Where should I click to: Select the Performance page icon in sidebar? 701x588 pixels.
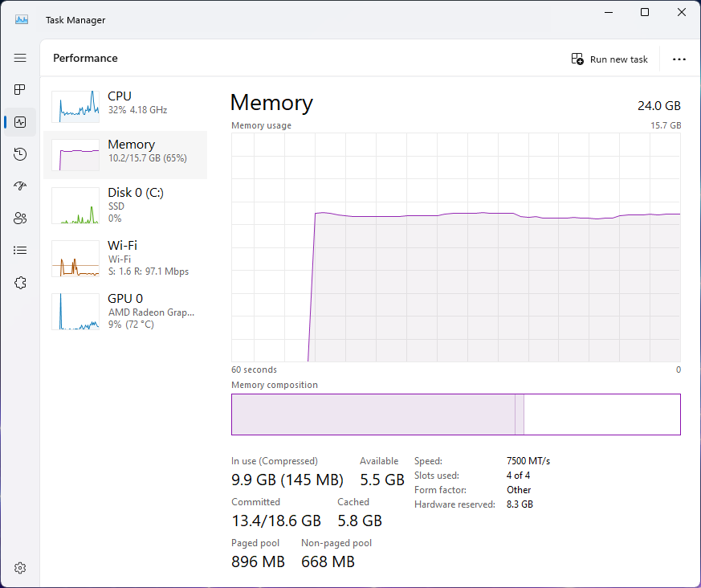[x=20, y=122]
